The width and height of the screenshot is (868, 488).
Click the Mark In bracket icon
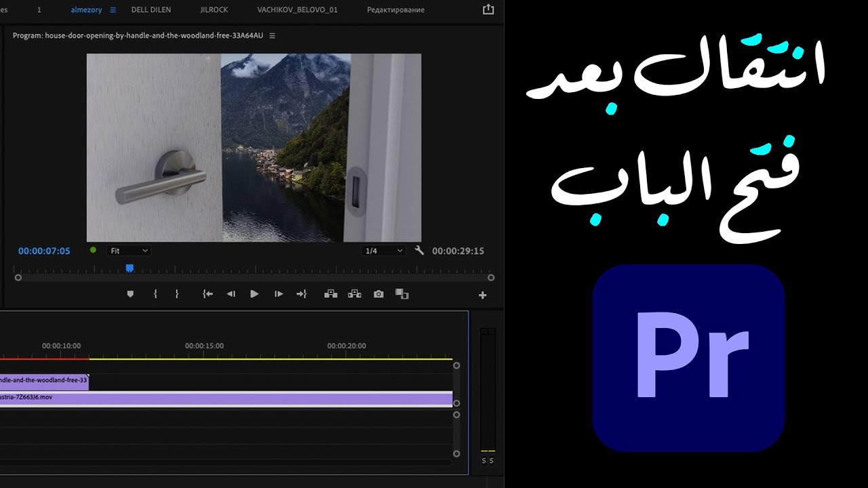[155, 294]
